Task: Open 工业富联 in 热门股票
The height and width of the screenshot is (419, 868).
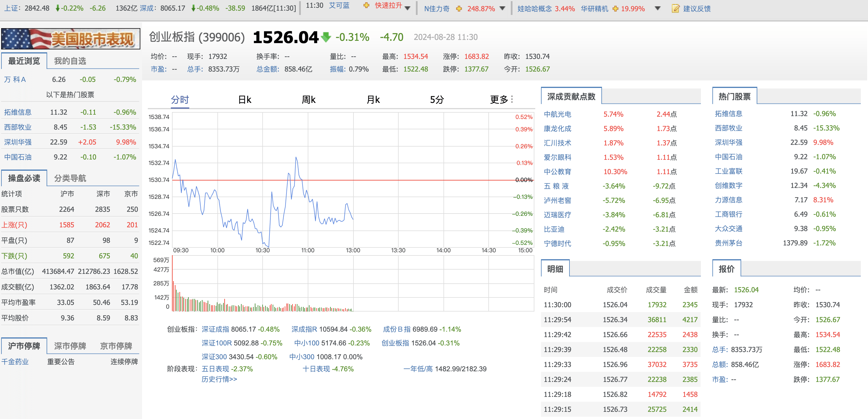Action: point(729,171)
